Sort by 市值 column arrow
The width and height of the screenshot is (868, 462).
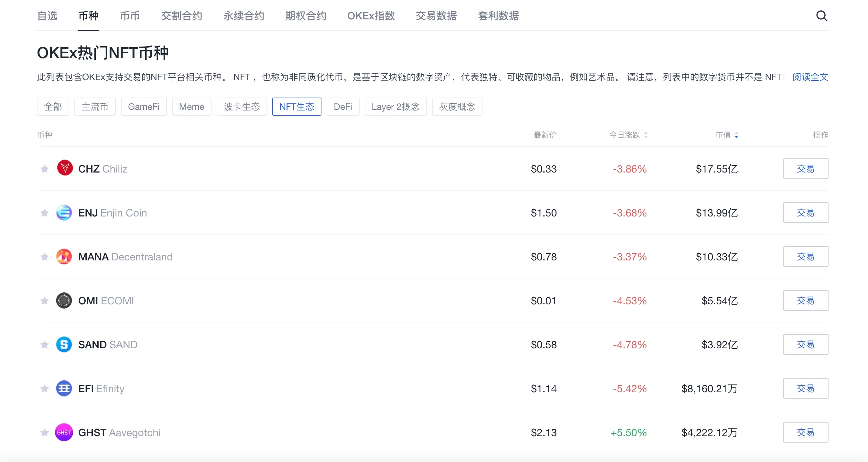(x=736, y=135)
